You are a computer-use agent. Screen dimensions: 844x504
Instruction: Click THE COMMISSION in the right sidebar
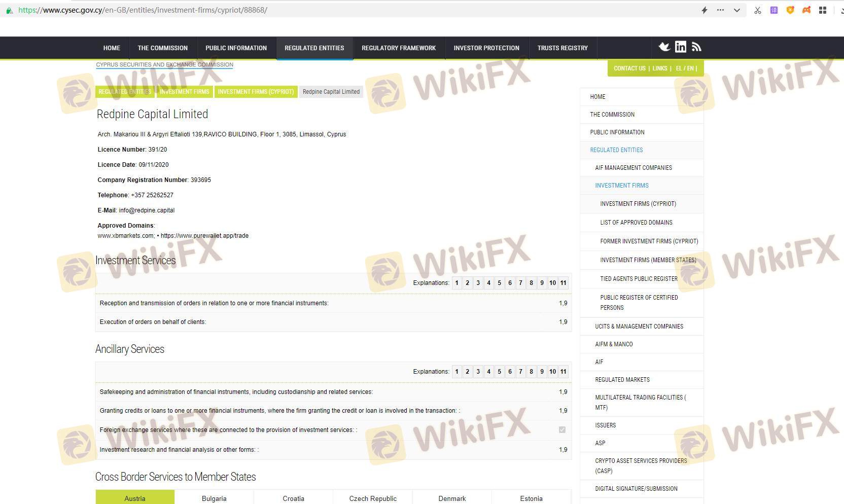point(642,115)
